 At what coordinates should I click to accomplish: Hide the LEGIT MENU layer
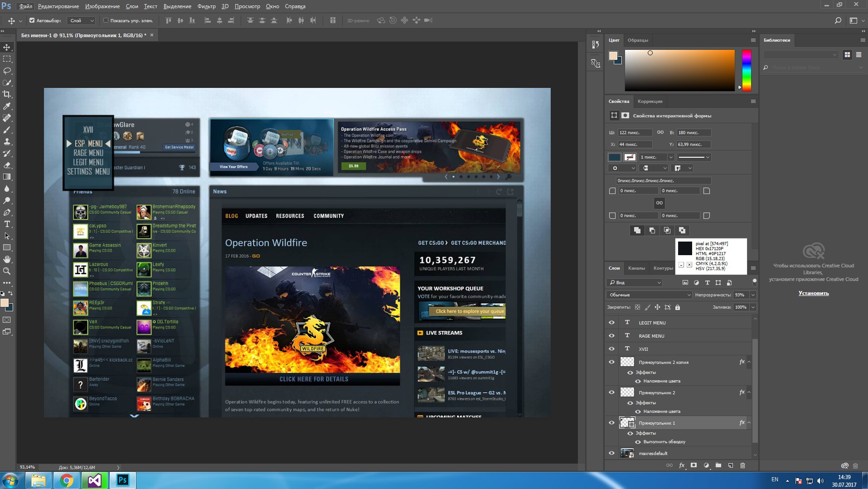tap(611, 323)
